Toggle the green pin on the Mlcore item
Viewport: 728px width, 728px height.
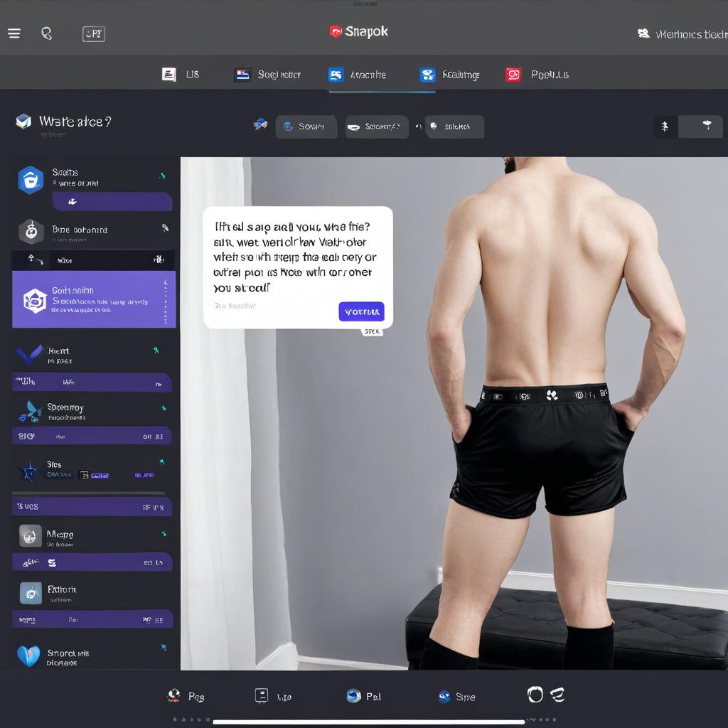click(x=164, y=533)
